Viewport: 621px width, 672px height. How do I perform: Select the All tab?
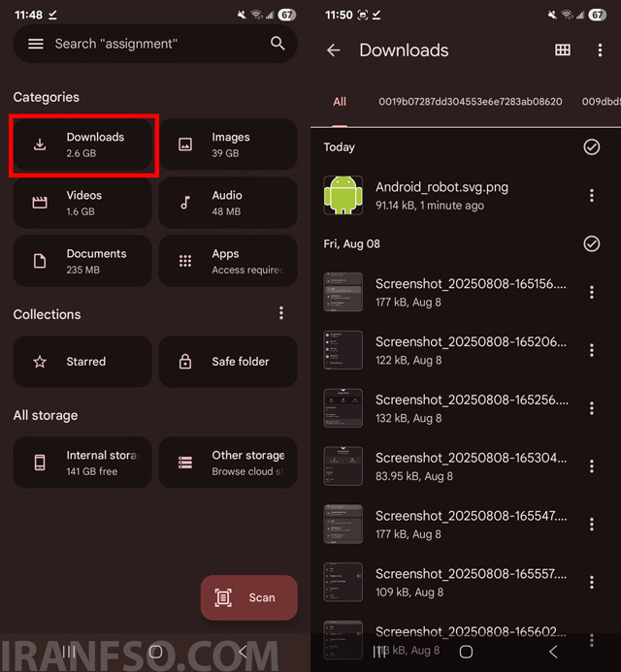[x=340, y=102]
